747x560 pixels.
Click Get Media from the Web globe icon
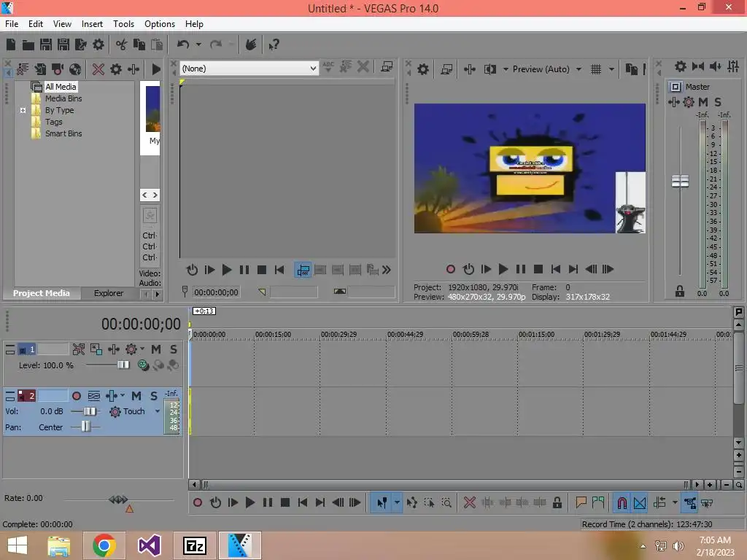click(75, 69)
